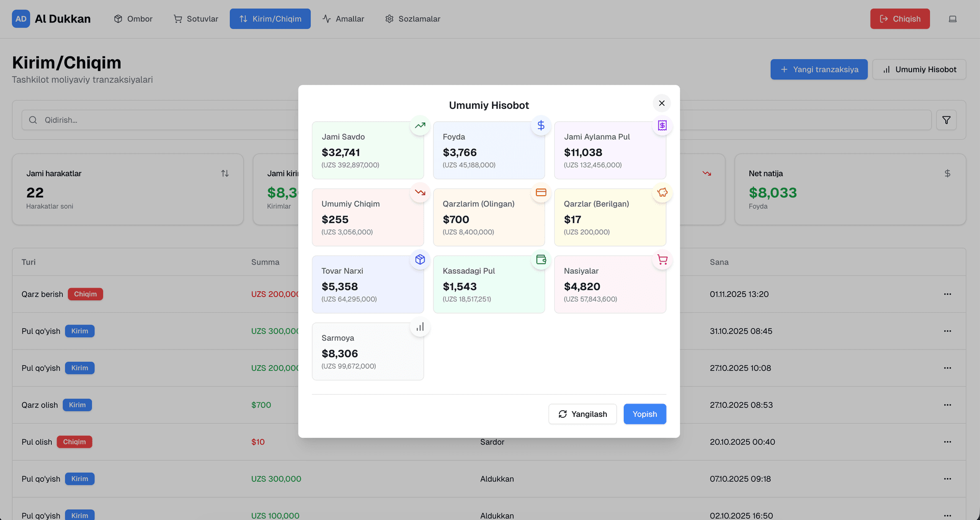Viewport: 980px width, 520px height.
Task: Click the trending-up icon on Jami Savdo card
Action: (420, 126)
